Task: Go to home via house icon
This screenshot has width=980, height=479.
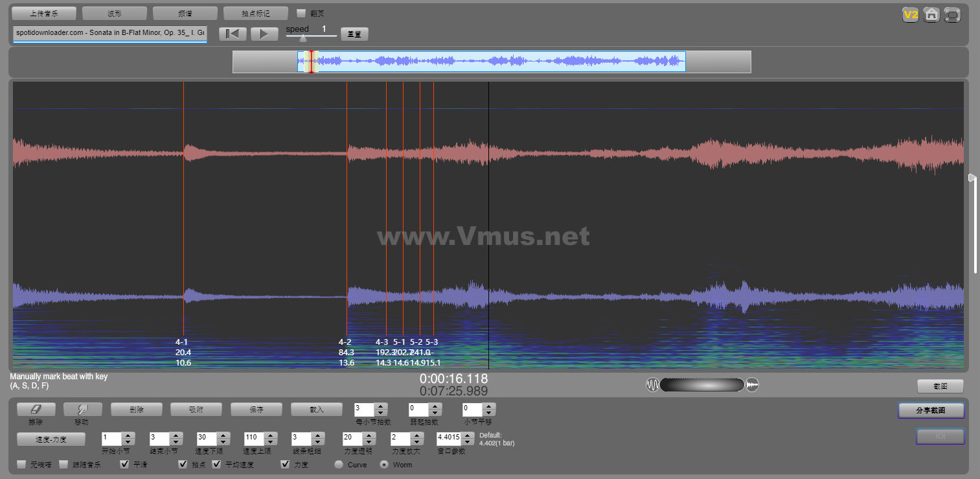Action: [x=931, y=14]
